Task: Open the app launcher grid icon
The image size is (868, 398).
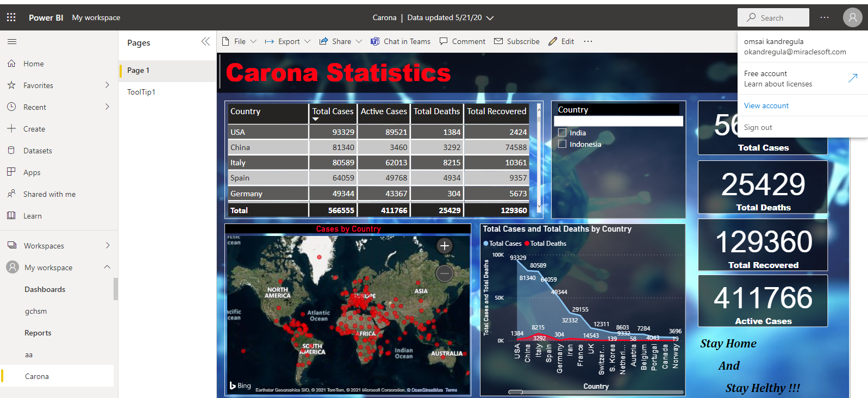Action: tap(11, 17)
